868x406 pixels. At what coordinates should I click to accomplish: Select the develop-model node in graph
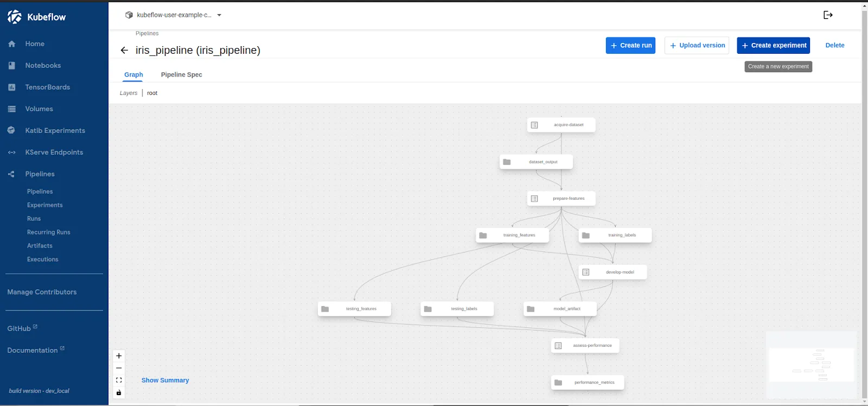point(613,272)
